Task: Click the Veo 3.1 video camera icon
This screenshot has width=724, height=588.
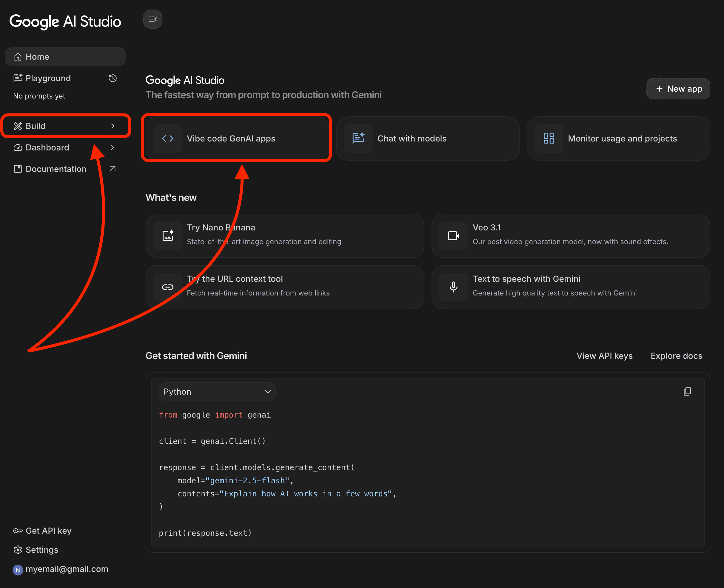Action: point(453,236)
